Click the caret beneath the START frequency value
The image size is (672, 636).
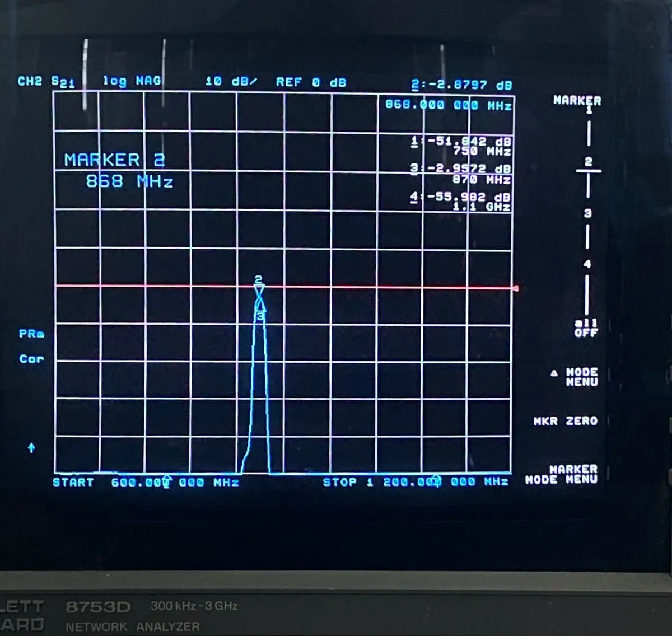pyautogui.click(x=166, y=480)
